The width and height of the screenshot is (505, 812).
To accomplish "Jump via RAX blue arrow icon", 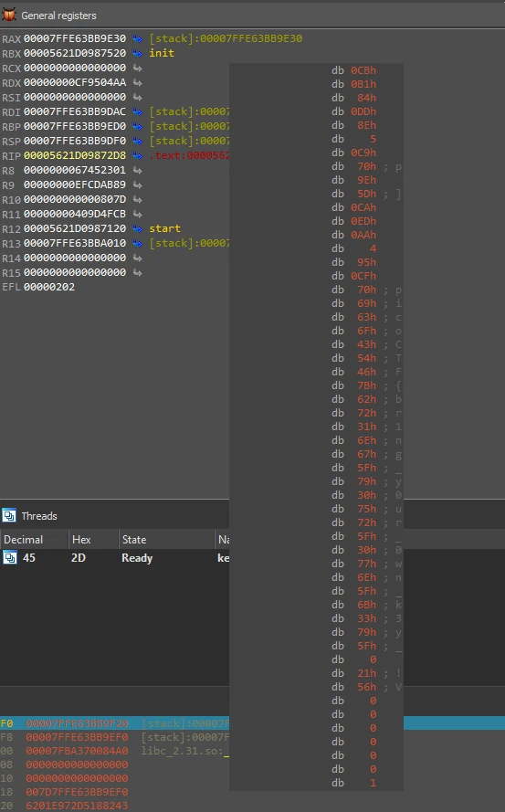I will 137,38.
